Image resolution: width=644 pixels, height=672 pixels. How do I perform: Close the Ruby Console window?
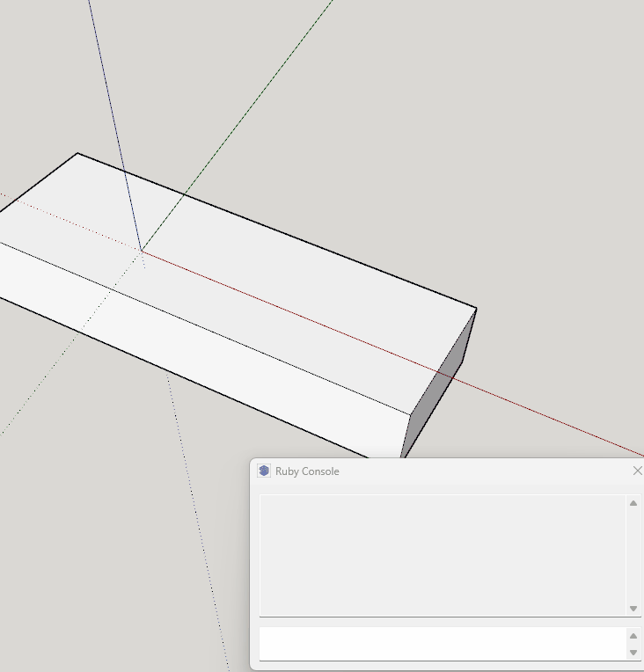[637, 471]
